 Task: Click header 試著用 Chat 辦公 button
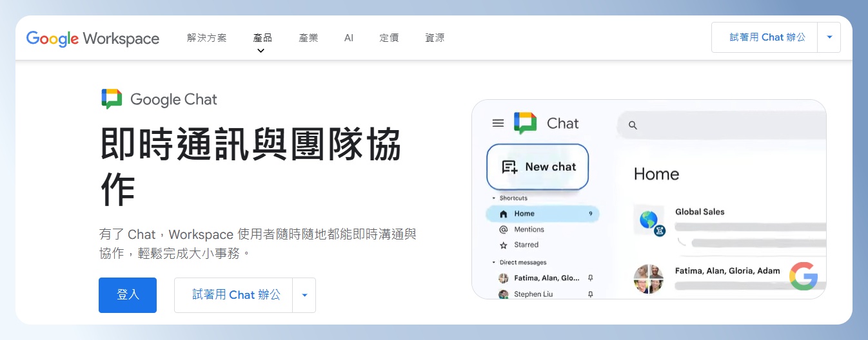pyautogui.click(x=765, y=37)
